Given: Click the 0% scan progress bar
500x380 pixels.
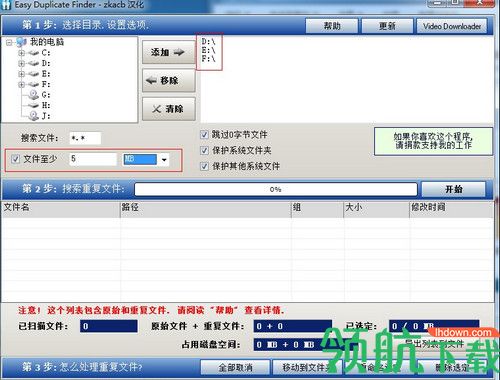Looking at the screenshot, I should click(276, 189).
